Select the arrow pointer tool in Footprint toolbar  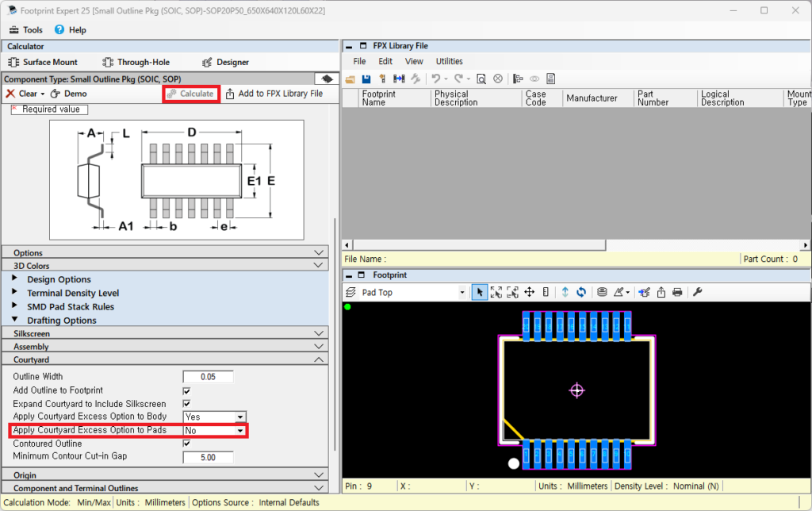(x=479, y=292)
